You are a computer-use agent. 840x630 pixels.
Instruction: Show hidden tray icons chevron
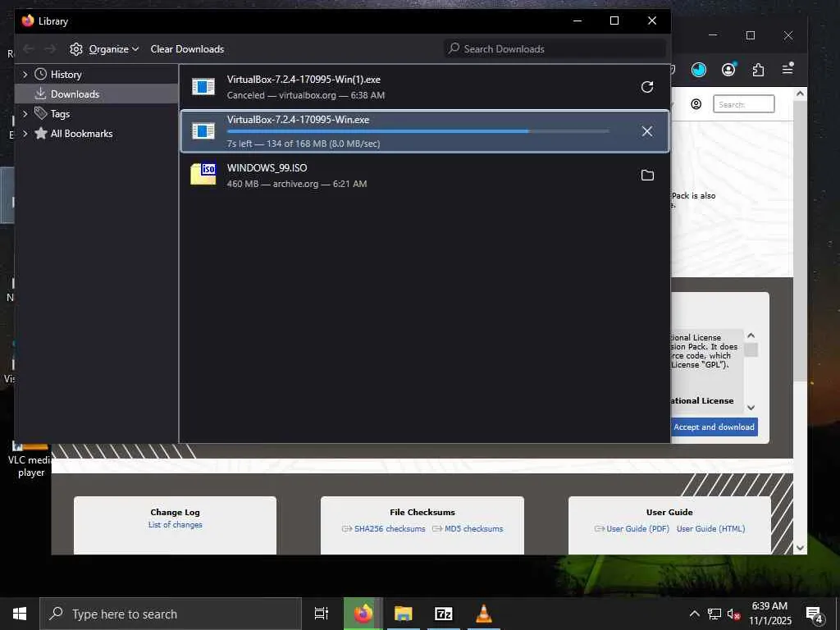click(x=694, y=614)
